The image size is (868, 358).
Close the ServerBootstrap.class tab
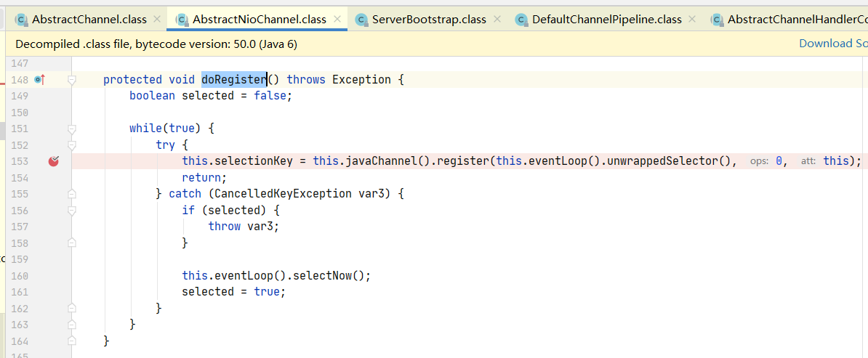click(497, 20)
